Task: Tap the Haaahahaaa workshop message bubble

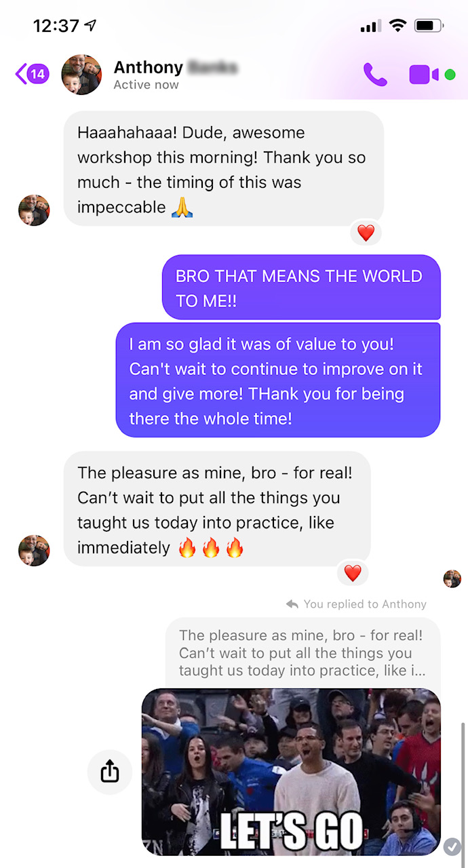Action: [224, 169]
